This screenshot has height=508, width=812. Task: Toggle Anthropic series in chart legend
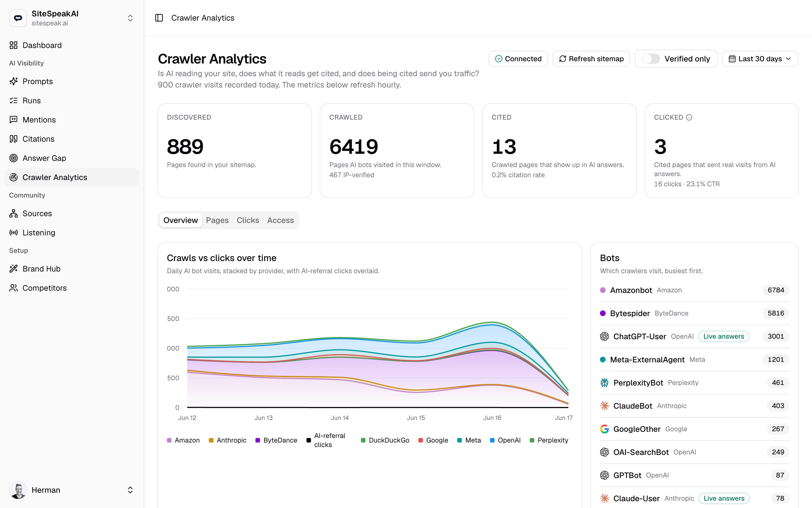tap(228, 440)
